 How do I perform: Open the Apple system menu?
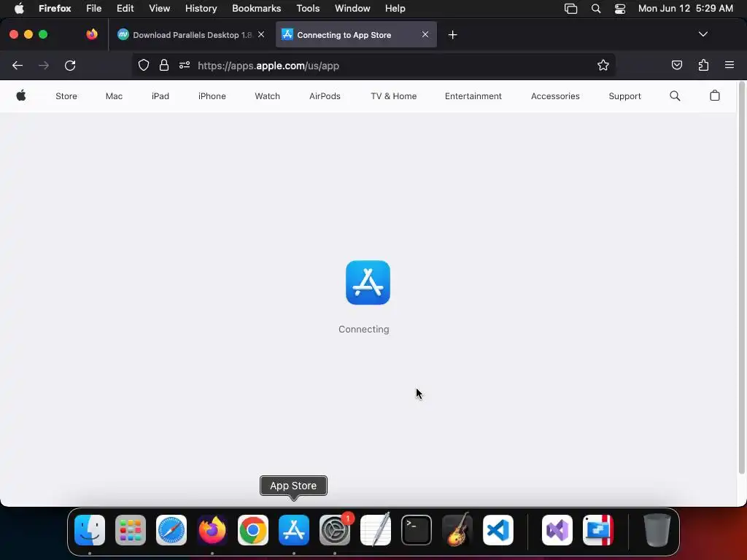click(x=19, y=9)
